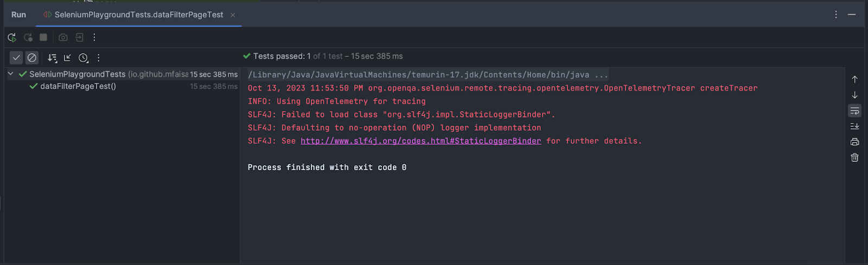Click the Run tool window label

18,15
